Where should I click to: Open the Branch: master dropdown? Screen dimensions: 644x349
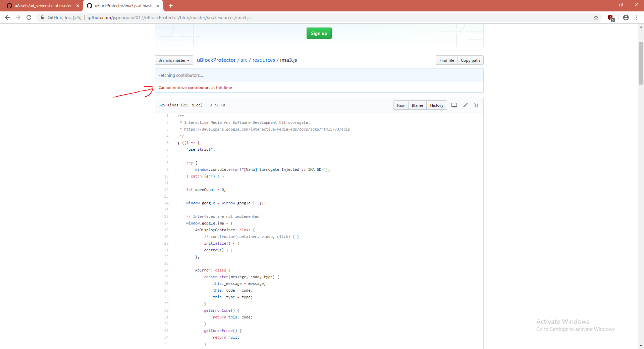[x=174, y=60]
